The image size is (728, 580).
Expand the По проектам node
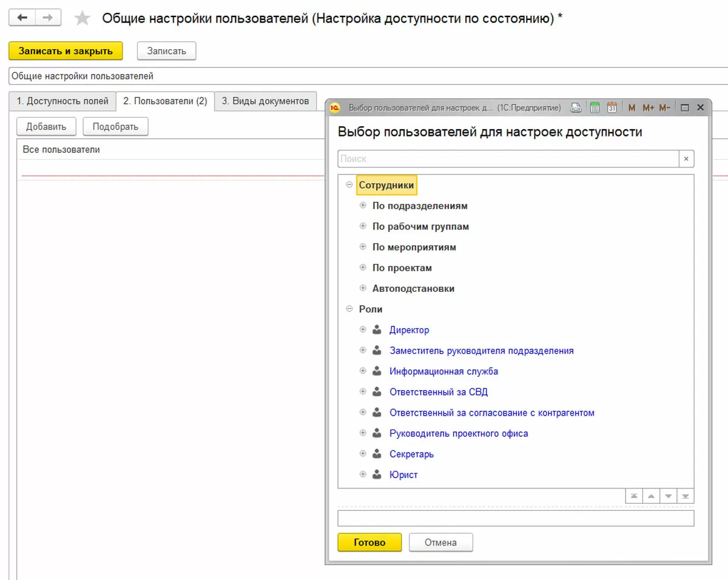tap(363, 268)
